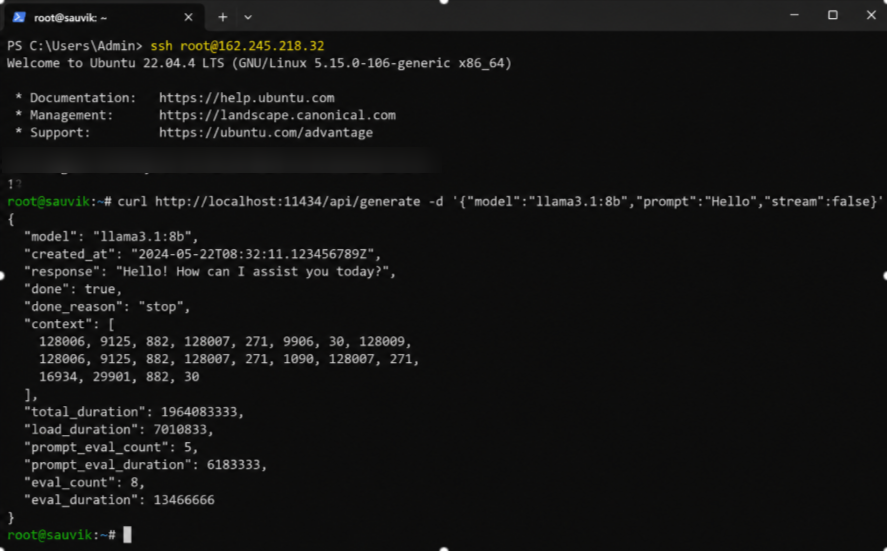Viewport: 887px width, 551px height.
Task: Click the "eval_count": 8 line
Action: pyautogui.click(x=85, y=482)
